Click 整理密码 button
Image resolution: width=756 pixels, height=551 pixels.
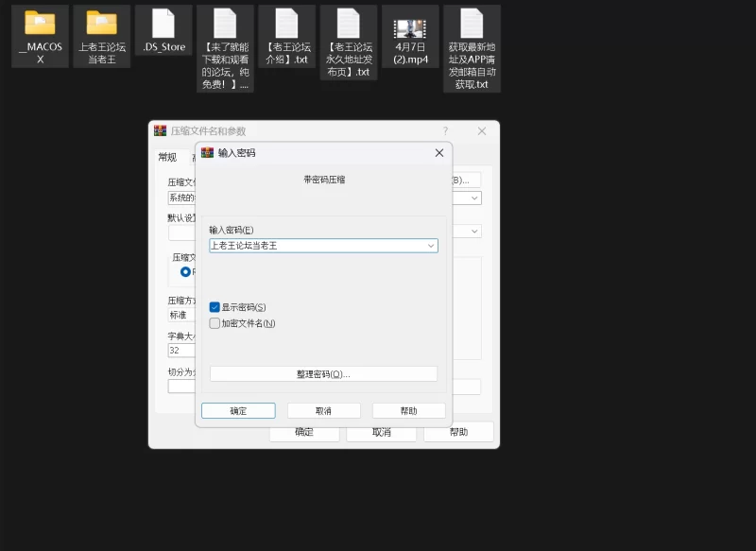pyautogui.click(x=323, y=374)
